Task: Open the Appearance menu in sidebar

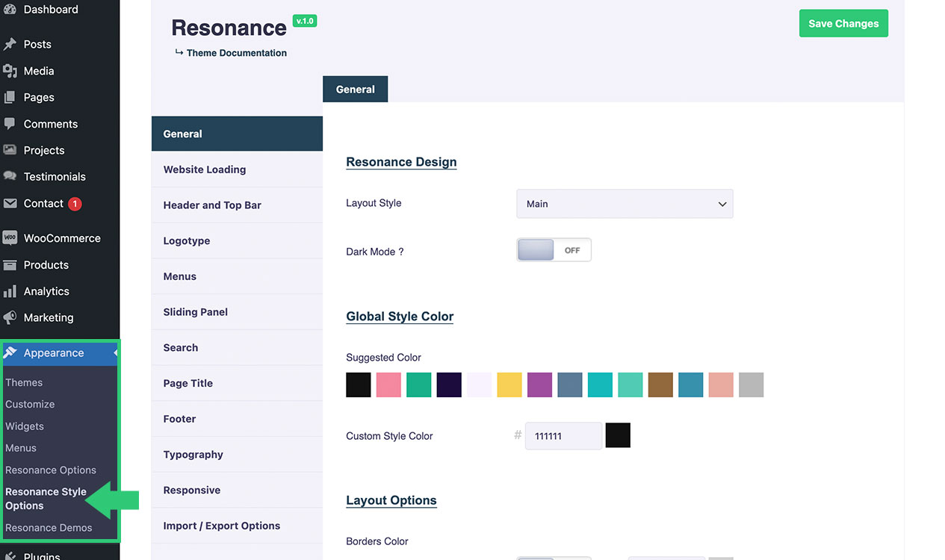Action: pos(54,353)
